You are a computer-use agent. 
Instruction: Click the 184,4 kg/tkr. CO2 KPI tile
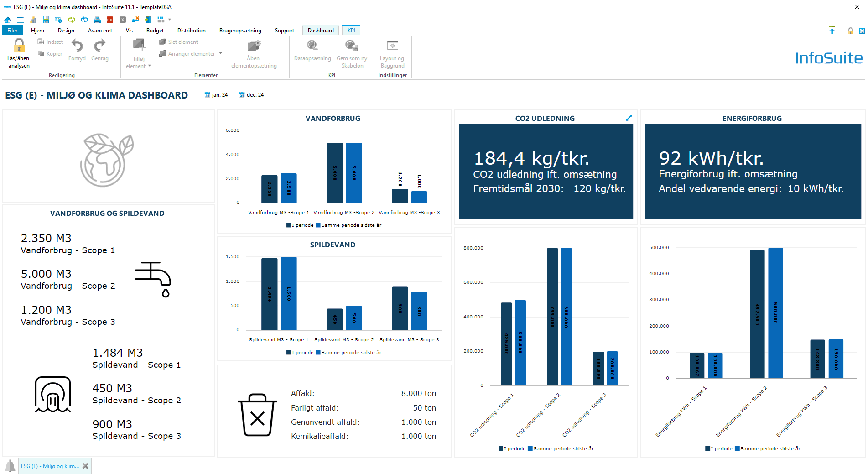(546, 172)
